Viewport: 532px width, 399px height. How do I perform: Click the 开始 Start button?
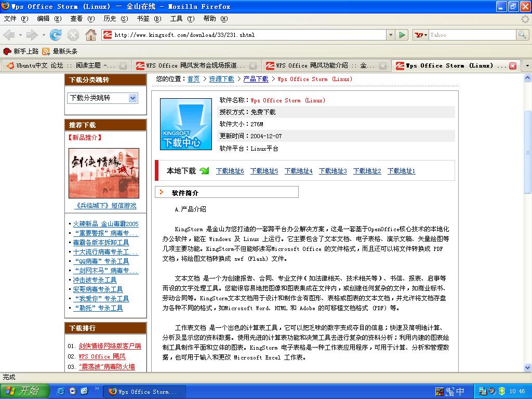coord(25,391)
